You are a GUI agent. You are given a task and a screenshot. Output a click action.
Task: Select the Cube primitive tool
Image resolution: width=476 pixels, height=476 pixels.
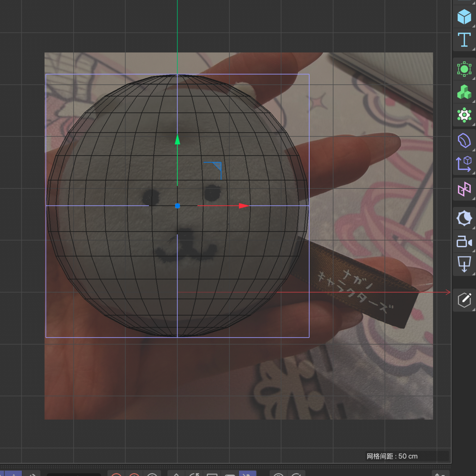464,17
